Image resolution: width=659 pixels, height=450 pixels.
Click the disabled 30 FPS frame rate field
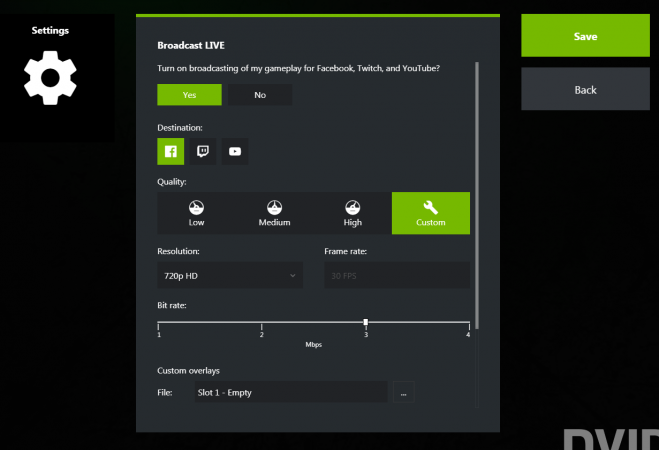(397, 275)
